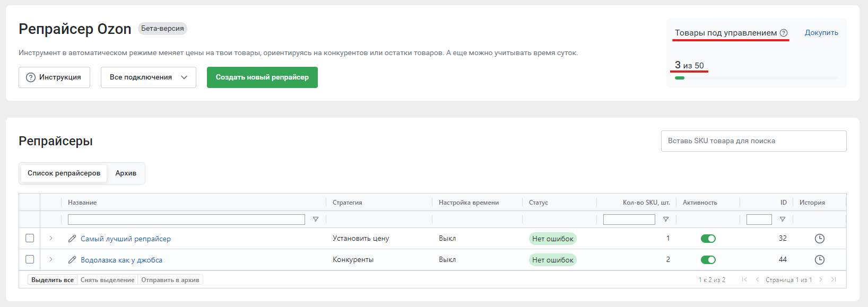Click the products usage progress bar
Image resolution: width=868 pixels, height=307 pixels.
(757, 78)
